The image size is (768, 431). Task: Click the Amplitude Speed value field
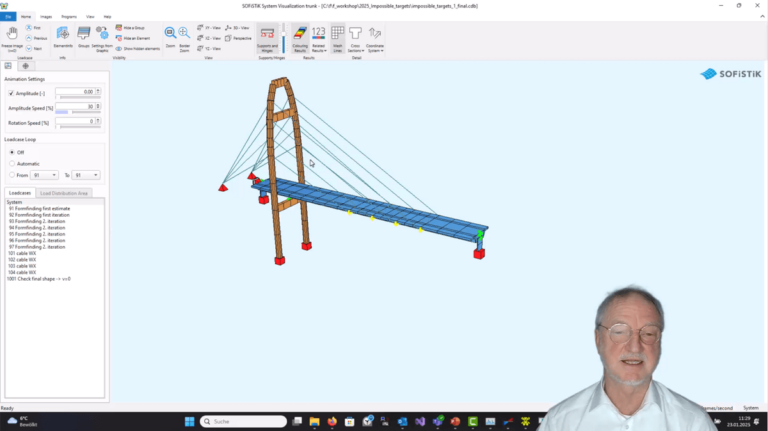coord(75,106)
